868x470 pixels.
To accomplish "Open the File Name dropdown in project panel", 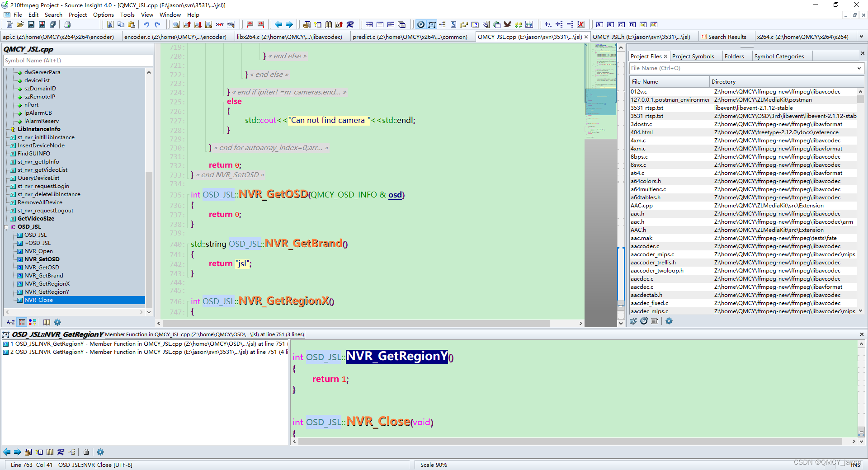I will point(859,68).
